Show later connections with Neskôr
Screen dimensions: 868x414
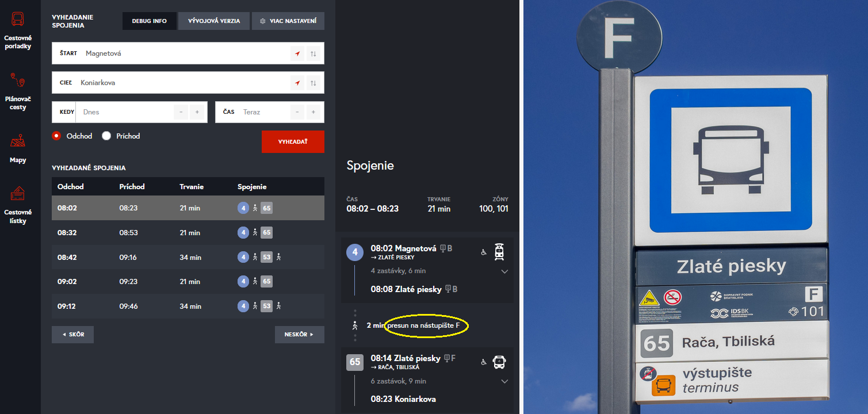click(x=300, y=335)
